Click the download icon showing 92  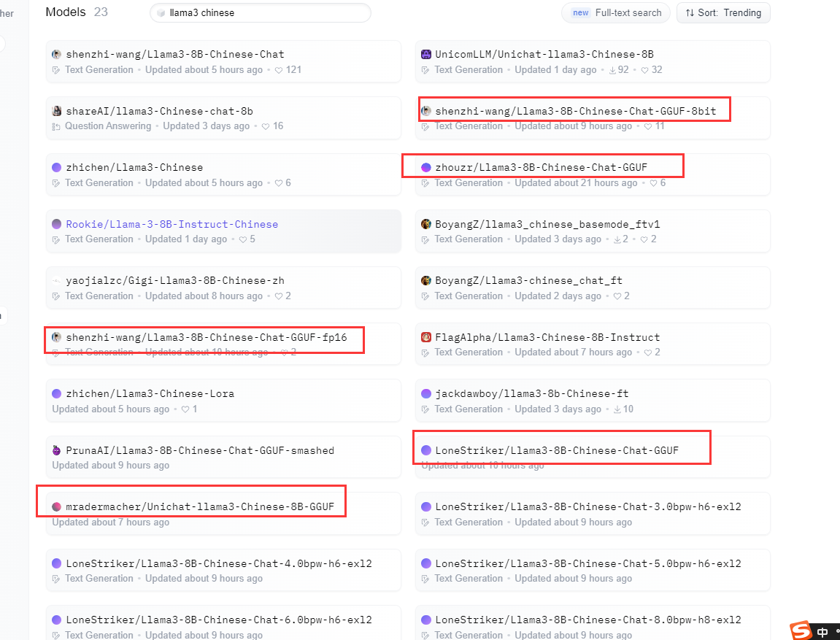[612, 70]
